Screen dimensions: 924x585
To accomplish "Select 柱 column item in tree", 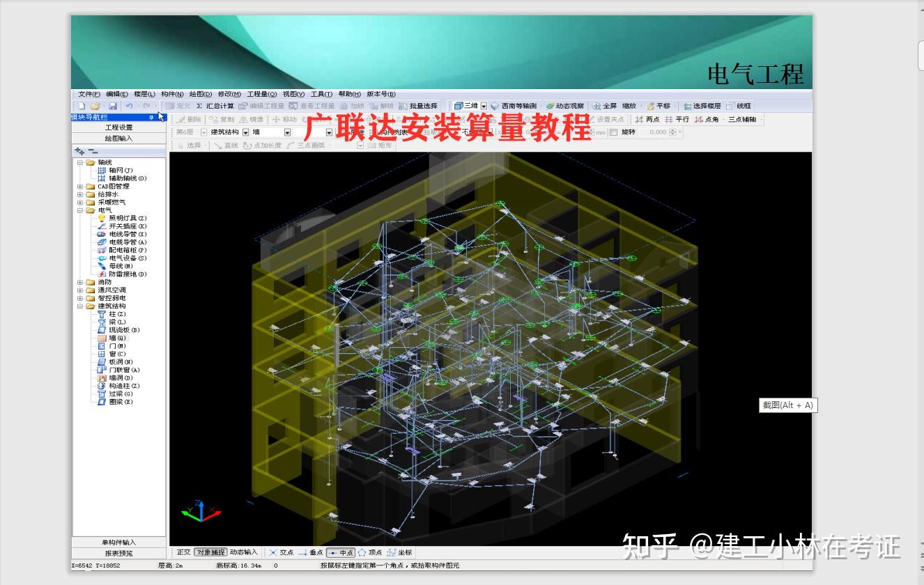I will pos(111,314).
